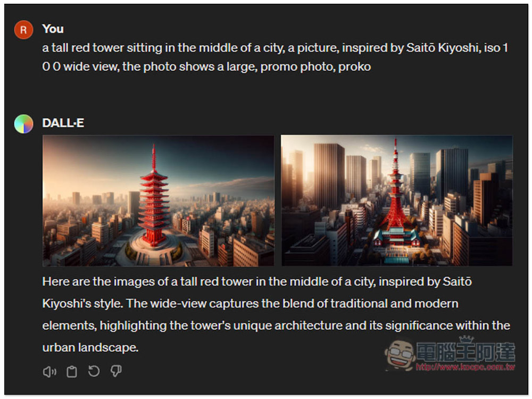Click the colorful DALL·E avatar icon
This screenshot has width=532, height=399.
(x=23, y=124)
